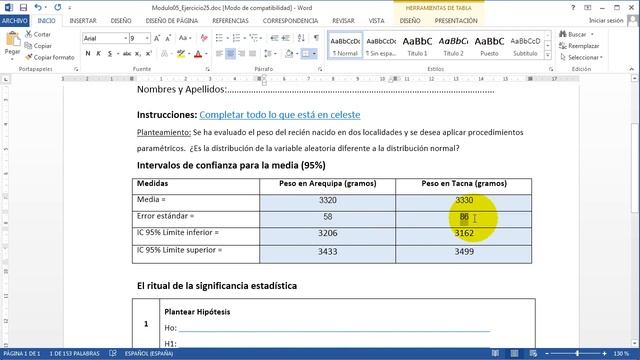The width and height of the screenshot is (640, 360).
Task: Click the 'Completar todo lo que está en celeste' link
Action: [280, 115]
